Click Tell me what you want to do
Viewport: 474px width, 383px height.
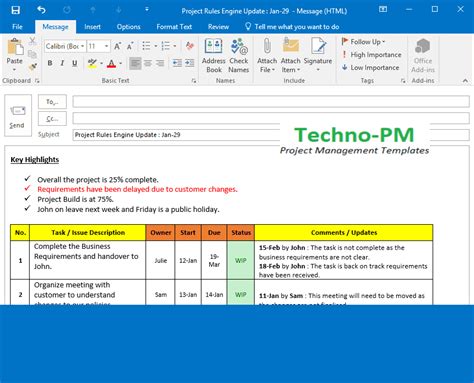point(292,27)
